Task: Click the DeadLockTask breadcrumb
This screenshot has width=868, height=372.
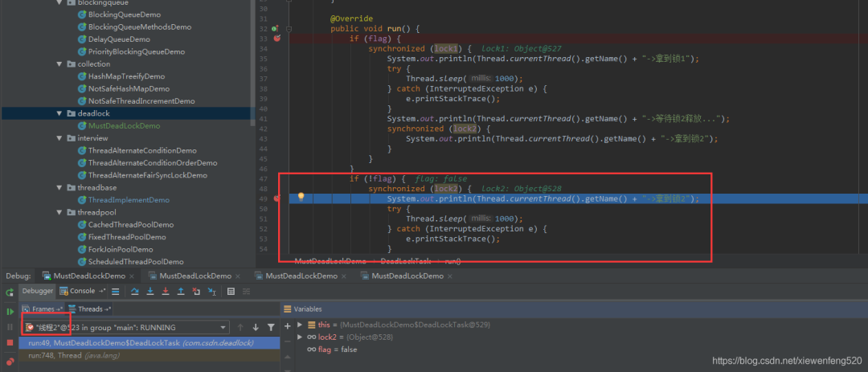Action: coord(406,261)
